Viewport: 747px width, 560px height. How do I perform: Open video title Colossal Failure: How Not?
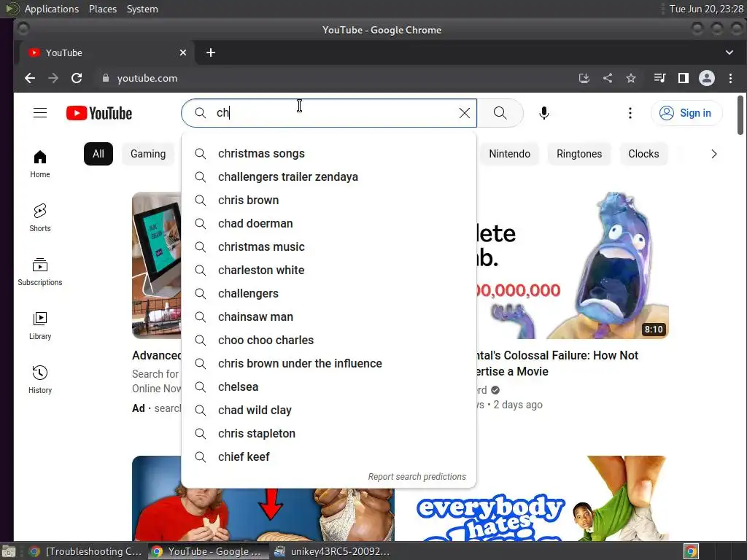tap(557, 363)
